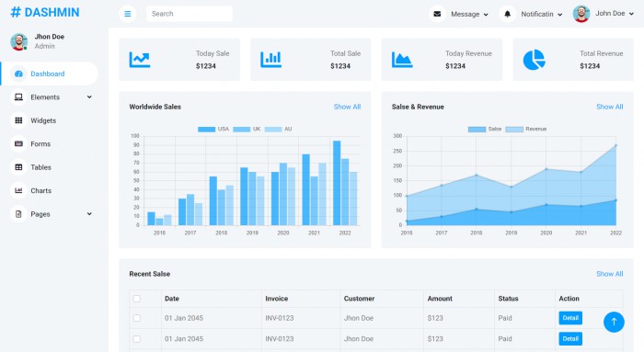Toggle the USA legend swatch
This screenshot has width=644, height=352.
206,130
